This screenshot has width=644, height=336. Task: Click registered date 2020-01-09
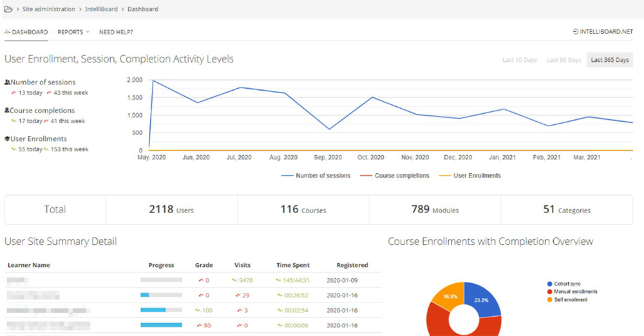(342, 281)
